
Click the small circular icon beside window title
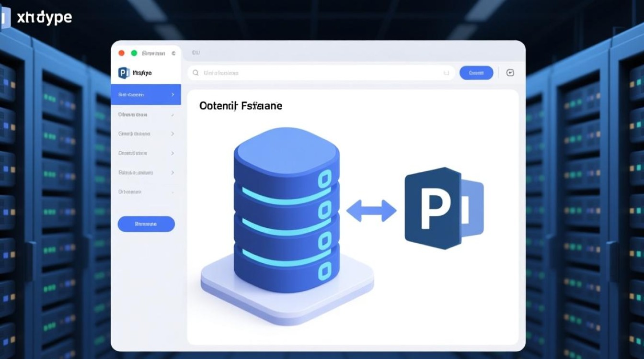pyautogui.click(x=173, y=54)
